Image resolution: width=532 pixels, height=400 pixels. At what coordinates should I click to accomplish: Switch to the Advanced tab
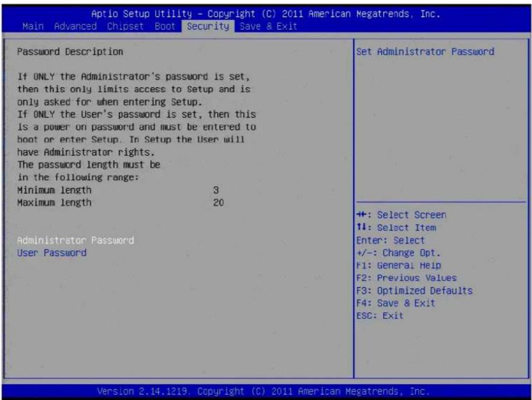(x=75, y=26)
